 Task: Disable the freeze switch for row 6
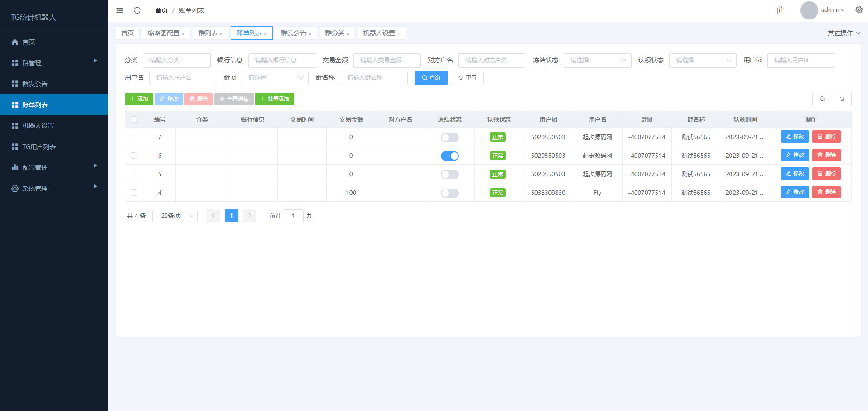449,156
